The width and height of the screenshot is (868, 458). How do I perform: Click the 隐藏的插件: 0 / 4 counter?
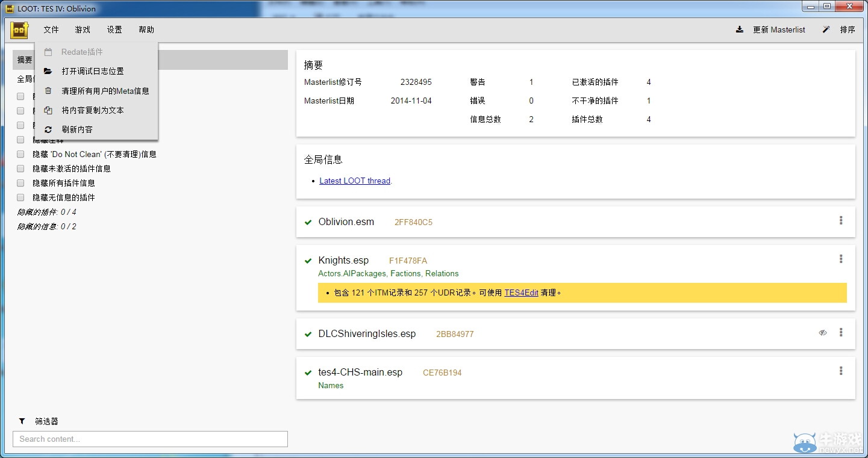[x=47, y=212]
